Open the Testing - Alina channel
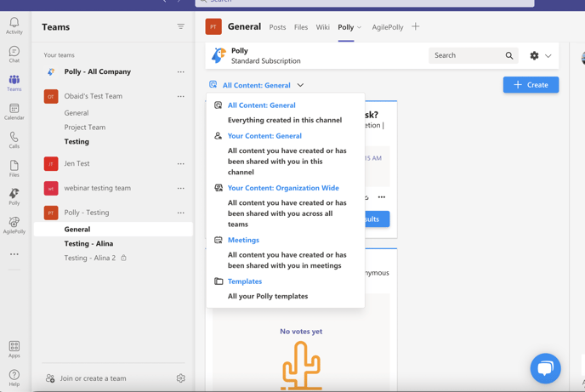585x392 pixels. pyautogui.click(x=88, y=243)
